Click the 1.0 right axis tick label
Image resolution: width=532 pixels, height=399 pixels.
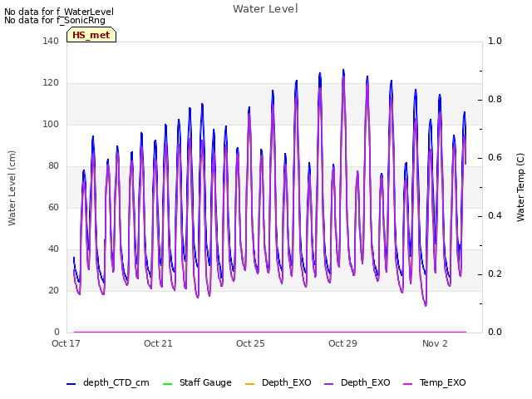pos(495,41)
